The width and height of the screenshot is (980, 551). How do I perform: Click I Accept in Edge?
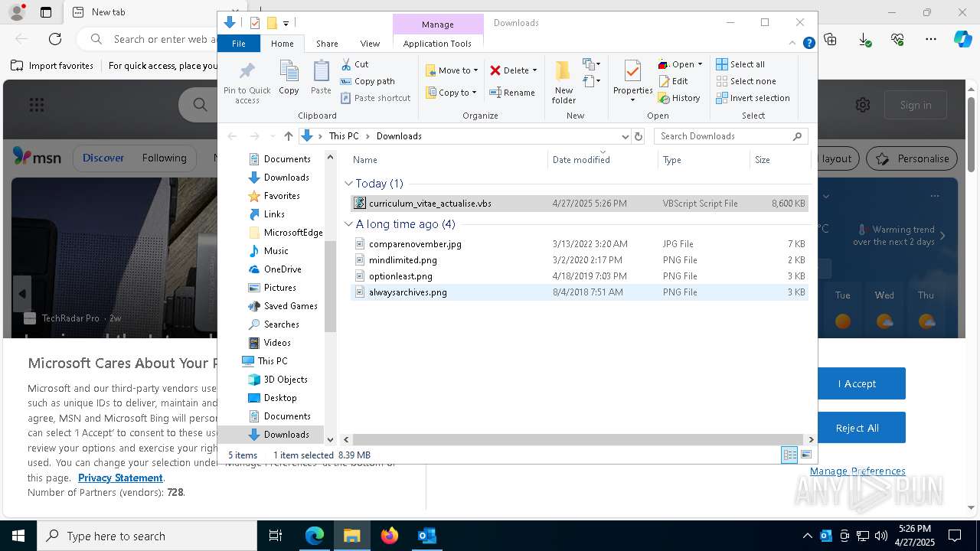(857, 383)
